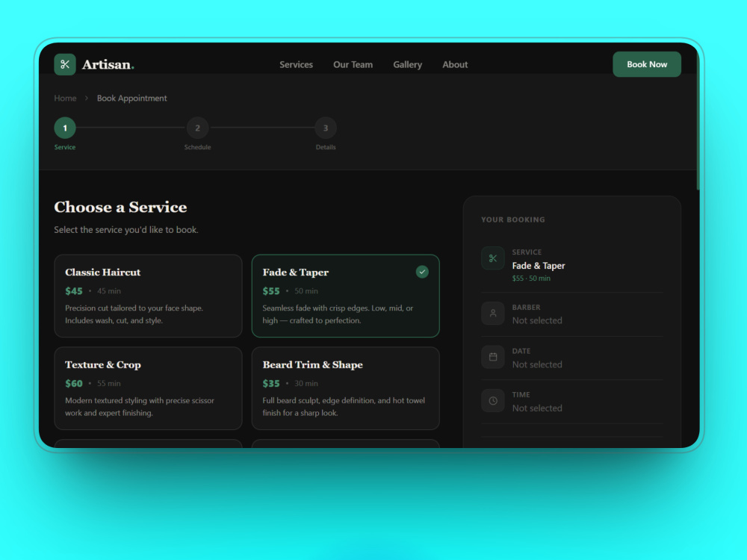Select the Classic Haircut service card

(148, 296)
